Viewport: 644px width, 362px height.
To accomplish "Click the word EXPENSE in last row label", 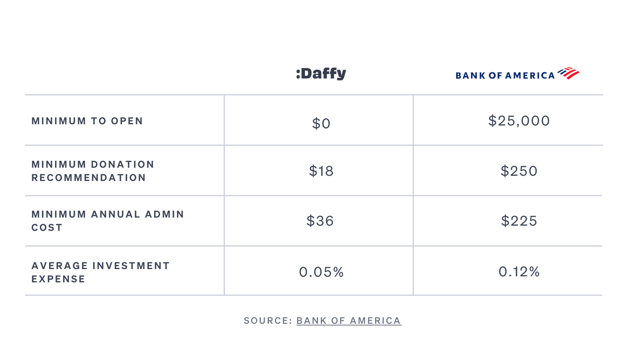I will pos(58,279).
